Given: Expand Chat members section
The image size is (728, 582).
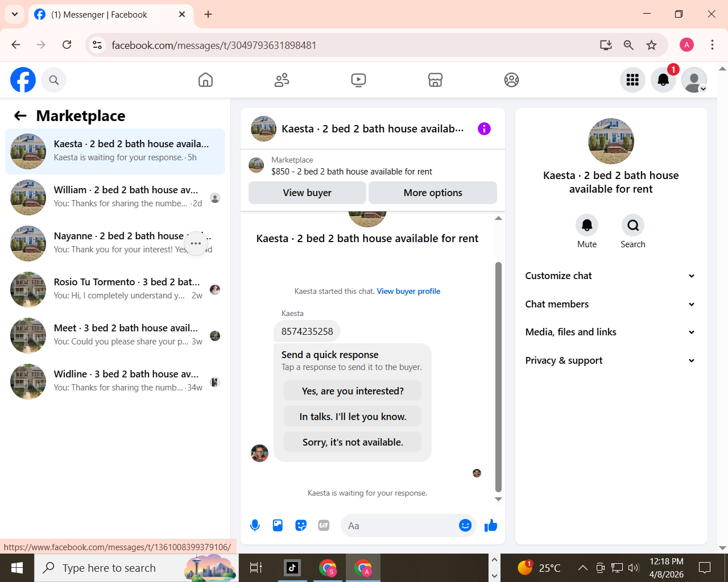Looking at the screenshot, I should tap(610, 304).
